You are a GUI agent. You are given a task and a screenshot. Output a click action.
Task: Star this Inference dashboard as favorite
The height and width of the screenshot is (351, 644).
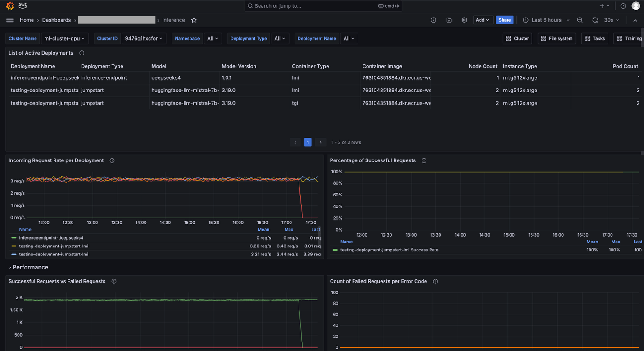point(194,20)
